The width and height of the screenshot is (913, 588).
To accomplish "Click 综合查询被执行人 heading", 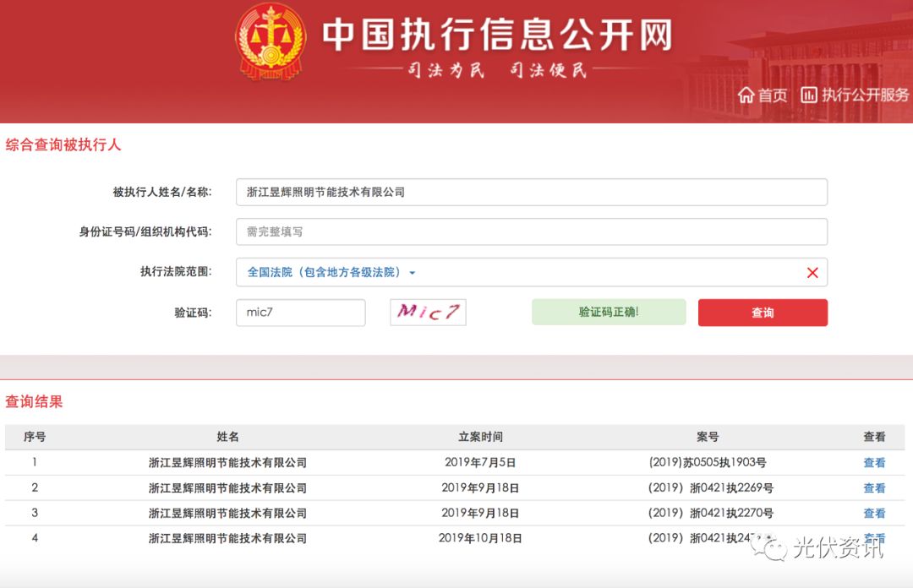I will (63, 145).
